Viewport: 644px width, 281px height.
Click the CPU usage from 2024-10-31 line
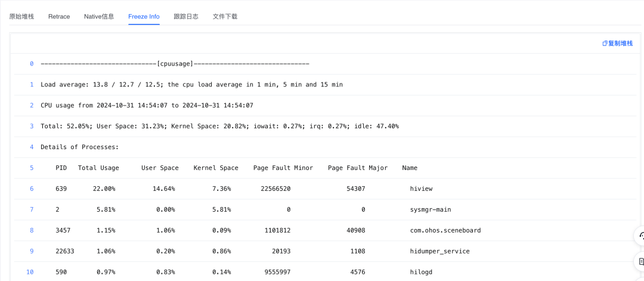click(x=147, y=105)
